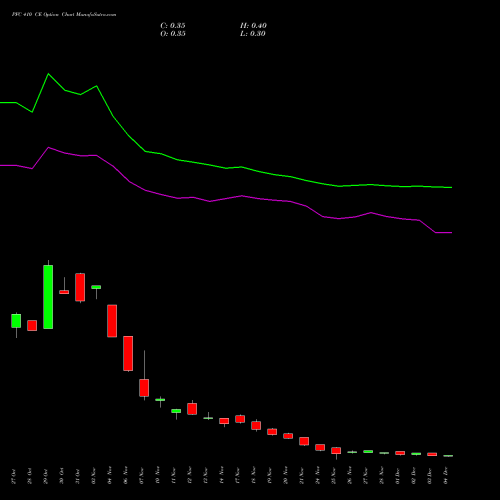Select the '06 Nov' date axis label
Viewport: 500px width, 500px height.
tap(126, 476)
